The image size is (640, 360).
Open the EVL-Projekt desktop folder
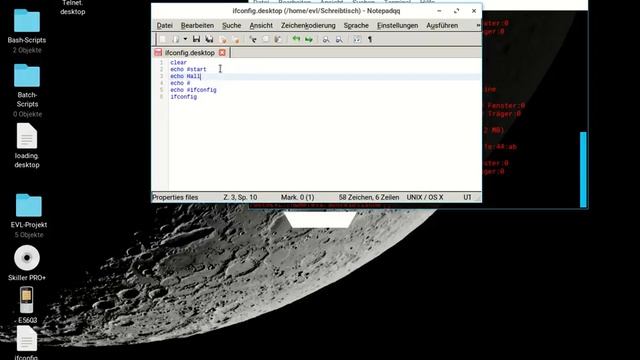[x=29, y=205]
